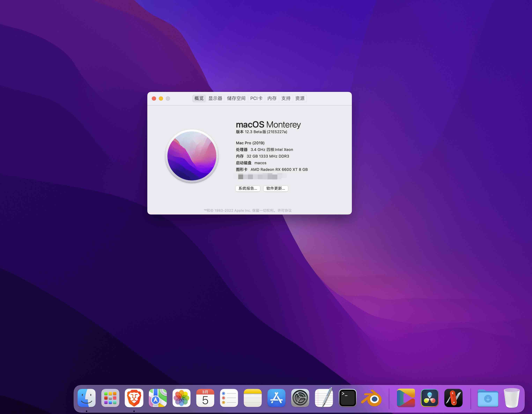Open System Preferences gear icon
The width and height of the screenshot is (532, 414).
[x=300, y=398]
